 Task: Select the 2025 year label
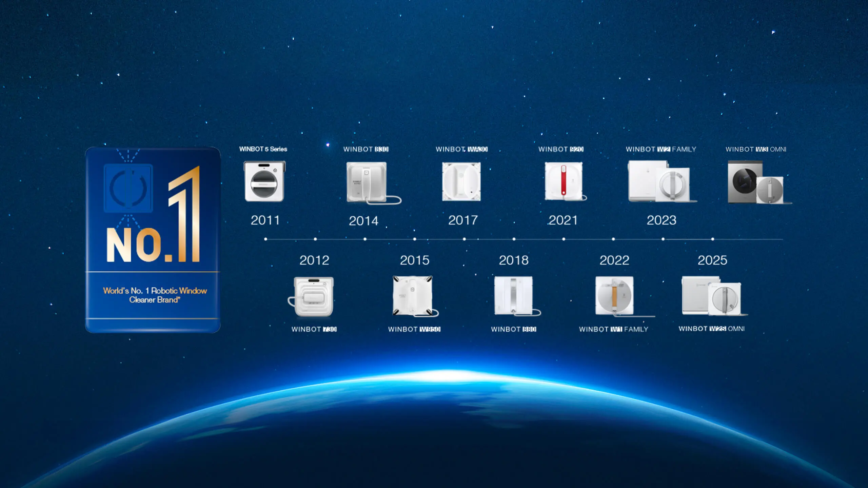point(712,260)
